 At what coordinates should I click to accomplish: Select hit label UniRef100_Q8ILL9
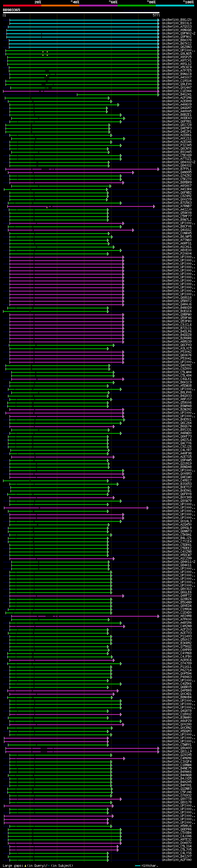(x=177, y=751)
